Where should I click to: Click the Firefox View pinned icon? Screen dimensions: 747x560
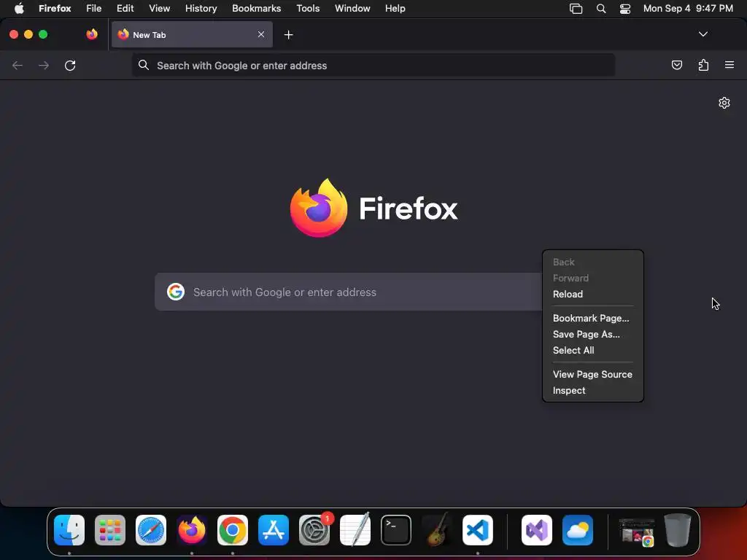coord(92,34)
